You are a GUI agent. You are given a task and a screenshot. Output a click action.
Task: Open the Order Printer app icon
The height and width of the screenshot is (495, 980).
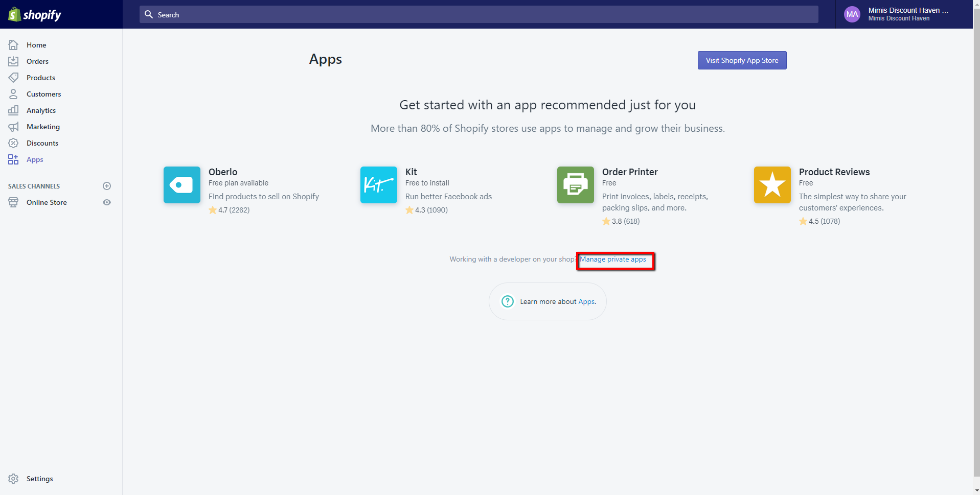pyautogui.click(x=576, y=185)
